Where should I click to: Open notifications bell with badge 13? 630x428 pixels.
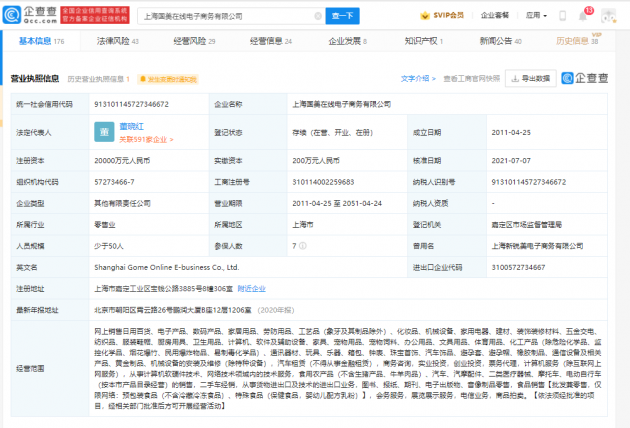click(x=585, y=16)
